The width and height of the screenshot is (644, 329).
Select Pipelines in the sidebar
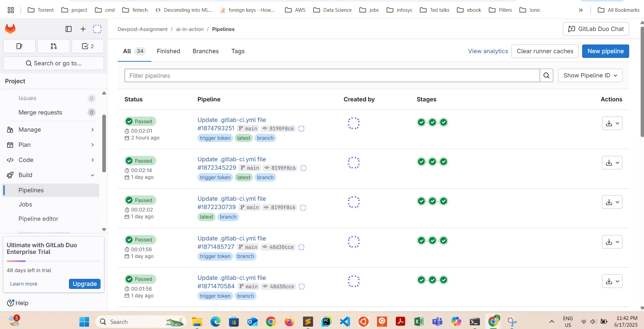point(51,190)
